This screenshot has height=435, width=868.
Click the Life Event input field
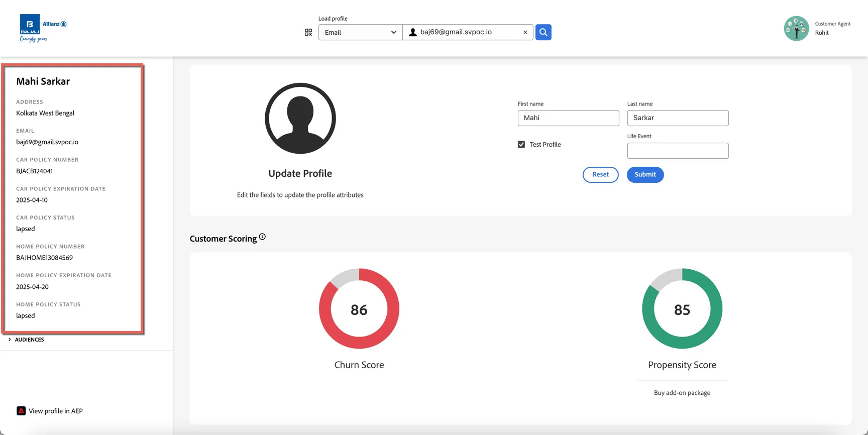(678, 151)
